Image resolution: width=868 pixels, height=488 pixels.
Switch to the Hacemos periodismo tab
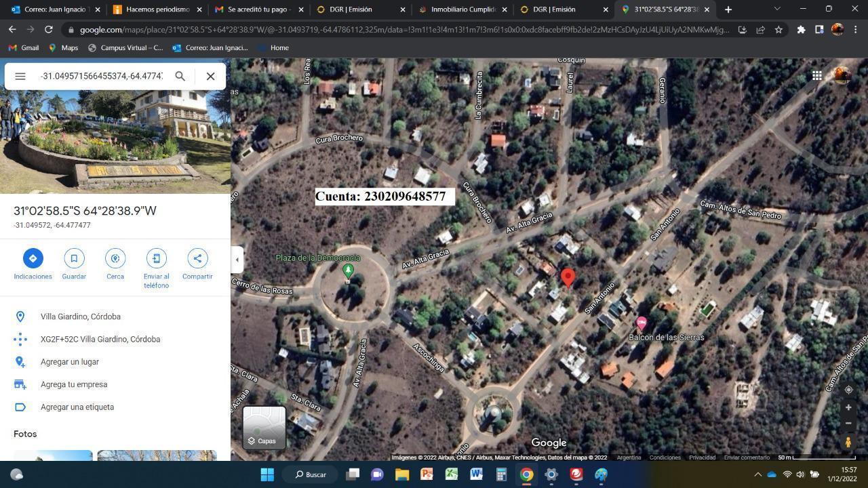157,9
